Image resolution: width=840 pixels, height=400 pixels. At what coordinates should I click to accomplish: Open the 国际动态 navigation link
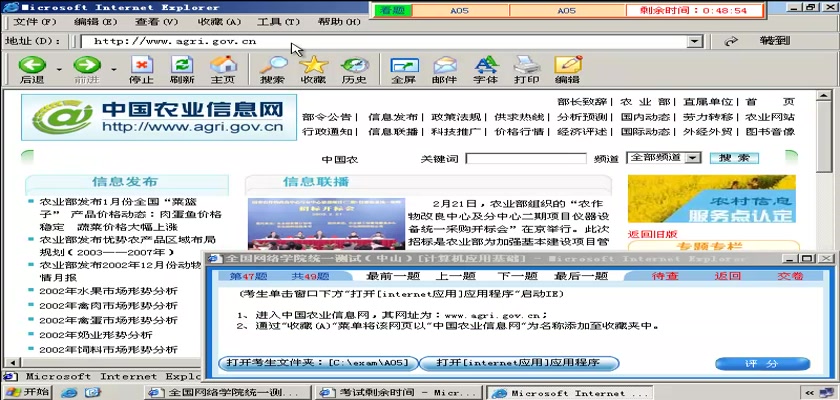645,132
